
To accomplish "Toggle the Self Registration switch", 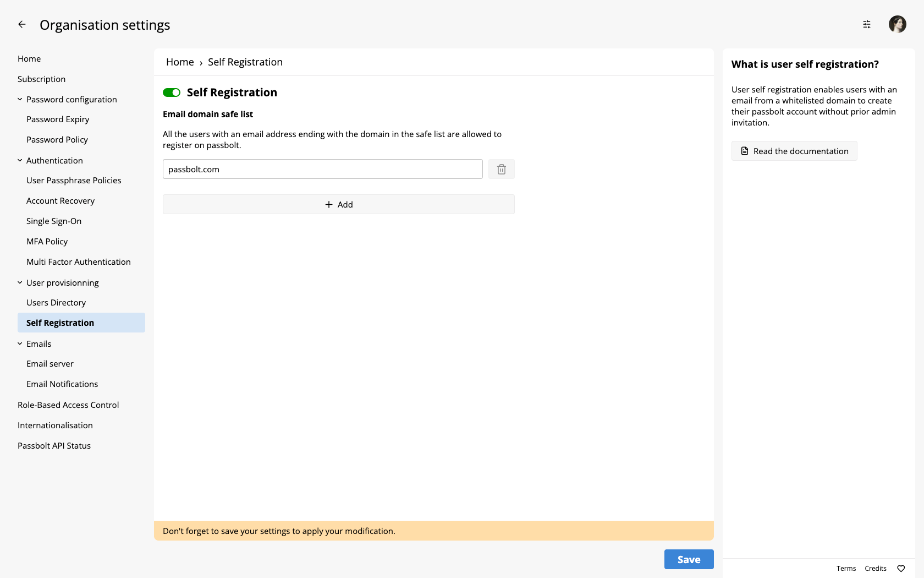I will [x=172, y=92].
